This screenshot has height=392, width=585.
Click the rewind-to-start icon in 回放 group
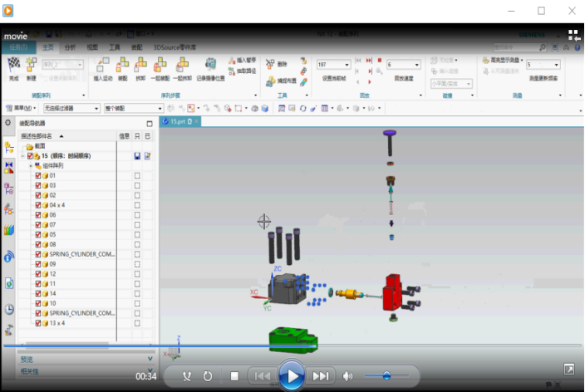(358, 61)
